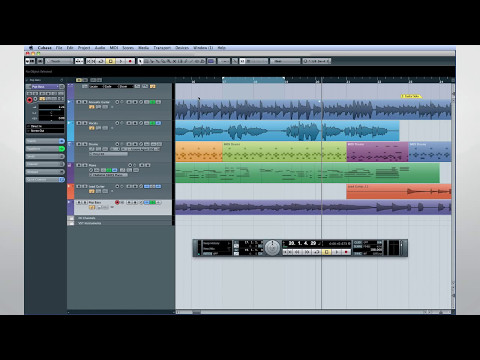Solo the Vocals track
The image size is (480, 360).
coord(85,123)
